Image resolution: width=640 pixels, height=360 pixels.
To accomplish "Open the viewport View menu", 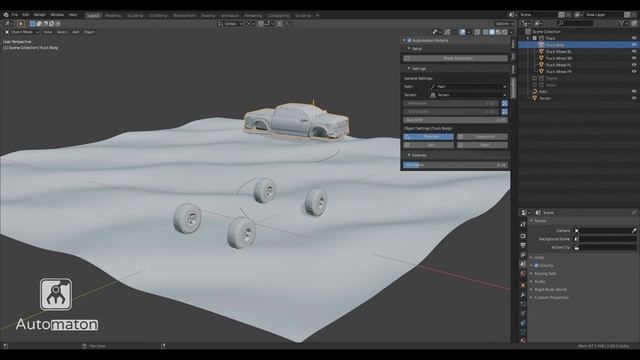I will point(47,32).
